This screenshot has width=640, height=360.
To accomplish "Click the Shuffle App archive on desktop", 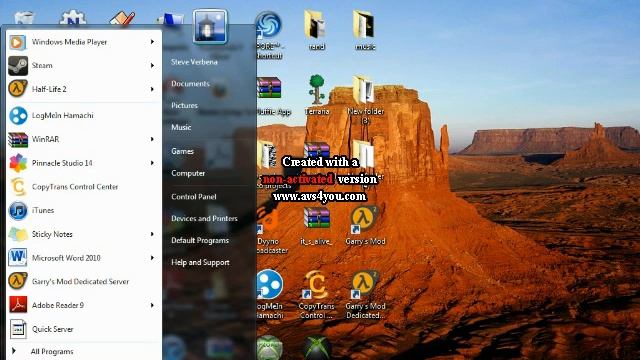I will click(x=273, y=96).
